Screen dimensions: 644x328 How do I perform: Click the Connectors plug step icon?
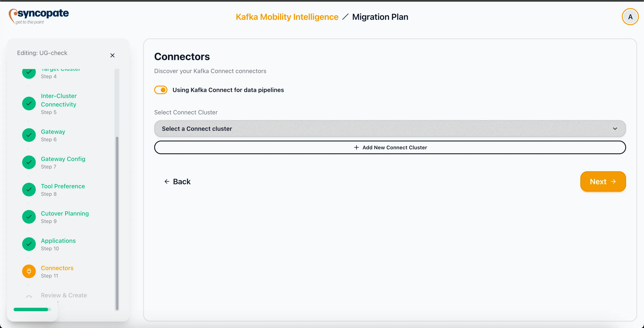[29, 271]
